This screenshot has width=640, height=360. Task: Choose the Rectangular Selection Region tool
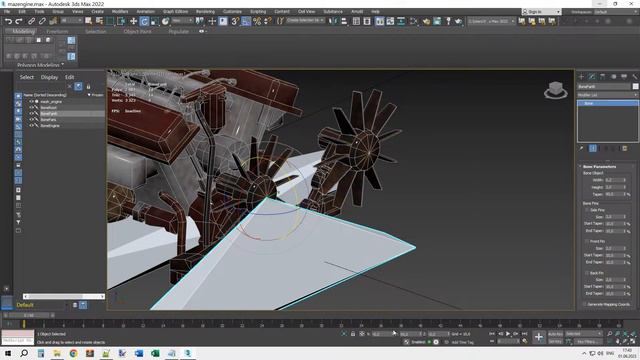tap(110, 21)
